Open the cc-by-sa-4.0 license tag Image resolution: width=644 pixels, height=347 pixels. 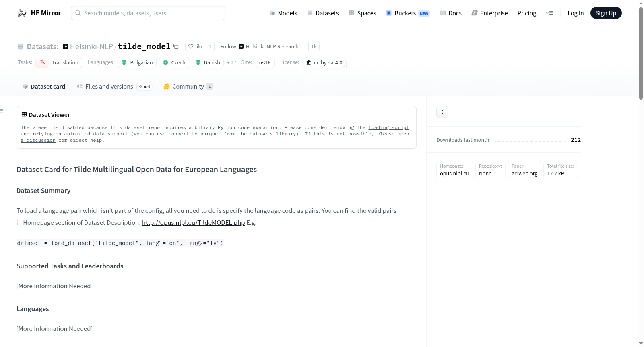tap(324, 62)
